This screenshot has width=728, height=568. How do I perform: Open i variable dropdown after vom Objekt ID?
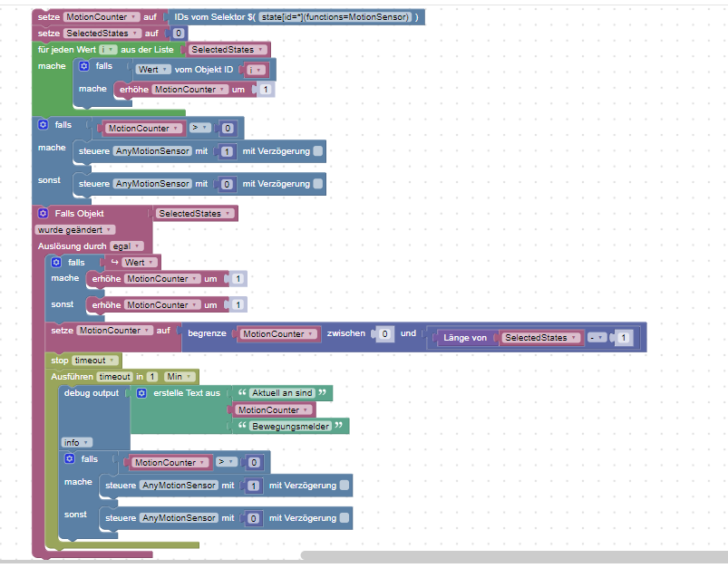(256, 70)
